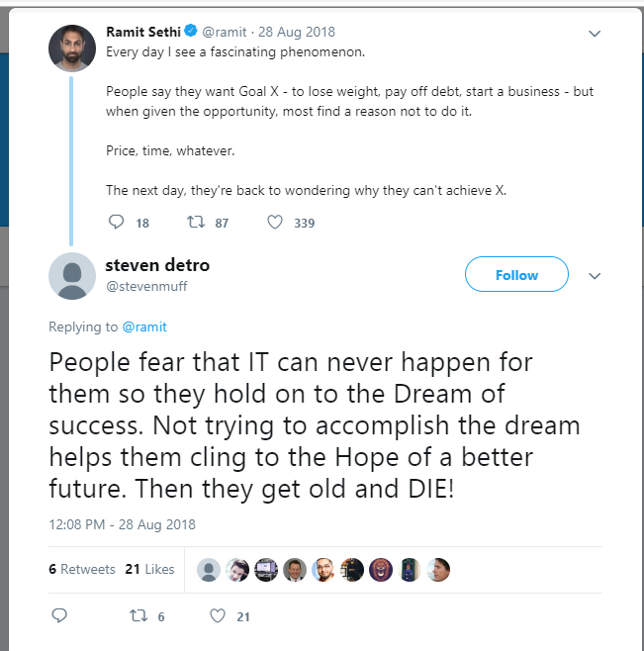Click first liker avatar in the likes row
644x651 pixels.
tap(209, 569)
